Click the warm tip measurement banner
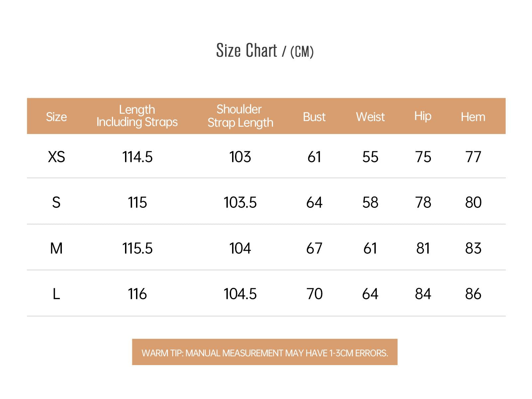 pyautogui.click(x=265, y=352)
